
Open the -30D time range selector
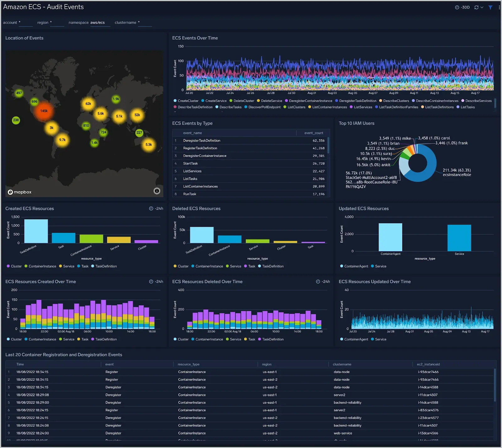click(462, 7)
